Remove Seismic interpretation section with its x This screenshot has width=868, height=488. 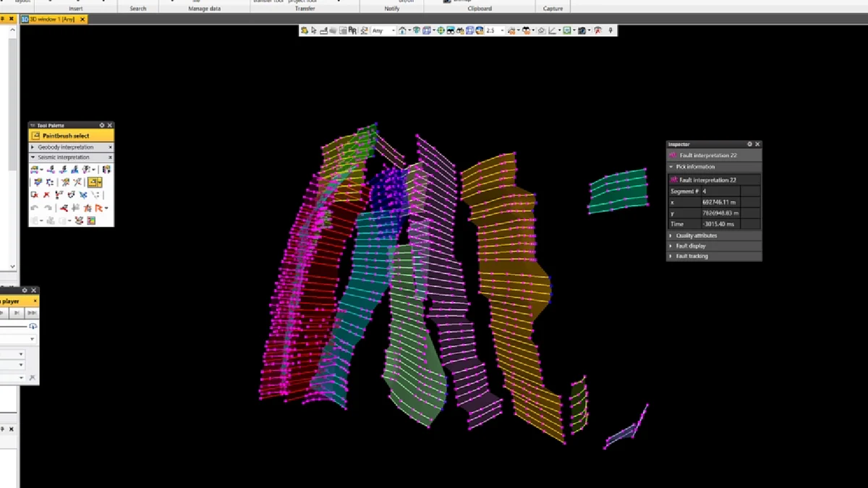point(110,157)
